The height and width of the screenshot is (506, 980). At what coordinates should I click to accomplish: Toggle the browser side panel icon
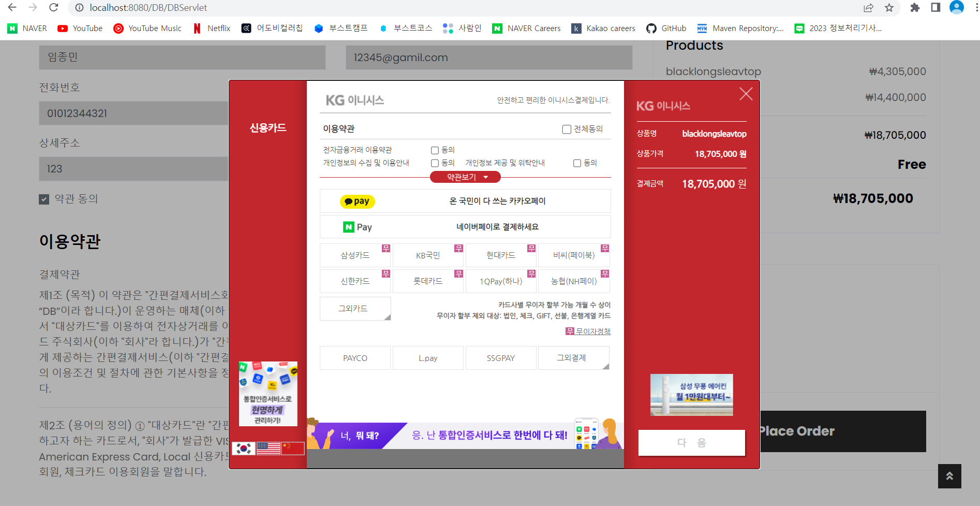[x=936, y=8]
